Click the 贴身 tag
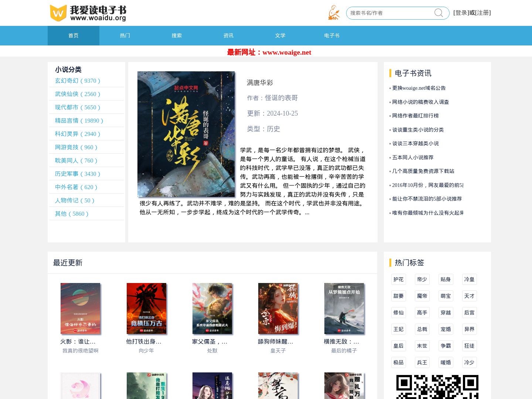This screenshot has height=399, width=532. [x=446, y=279]
